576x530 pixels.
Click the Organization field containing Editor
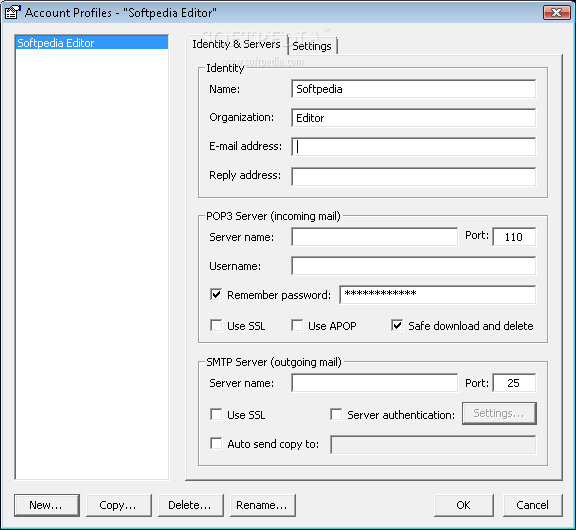point(413,118)
